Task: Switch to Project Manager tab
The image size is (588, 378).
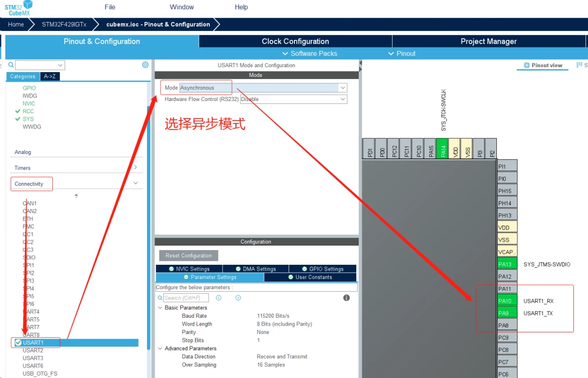Action: point(489,41)
